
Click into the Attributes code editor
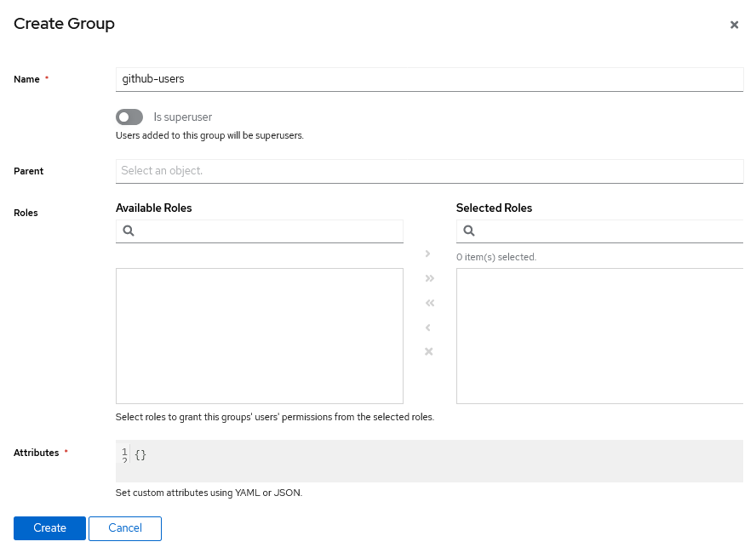(x=434, y=460)
